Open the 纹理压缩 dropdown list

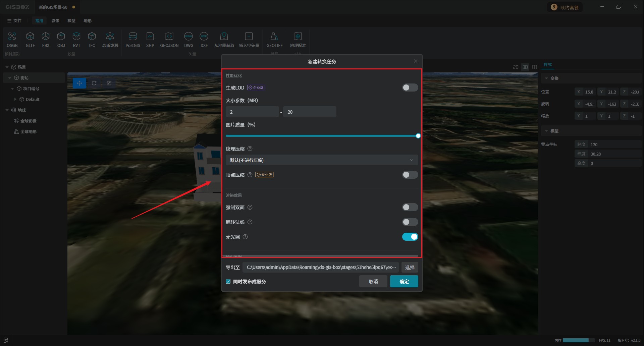click(321, 160)
